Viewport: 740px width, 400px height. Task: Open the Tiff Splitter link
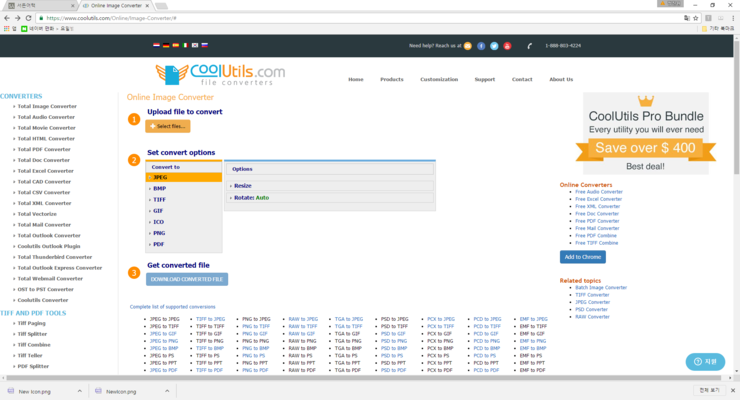(x=32, y=334)
